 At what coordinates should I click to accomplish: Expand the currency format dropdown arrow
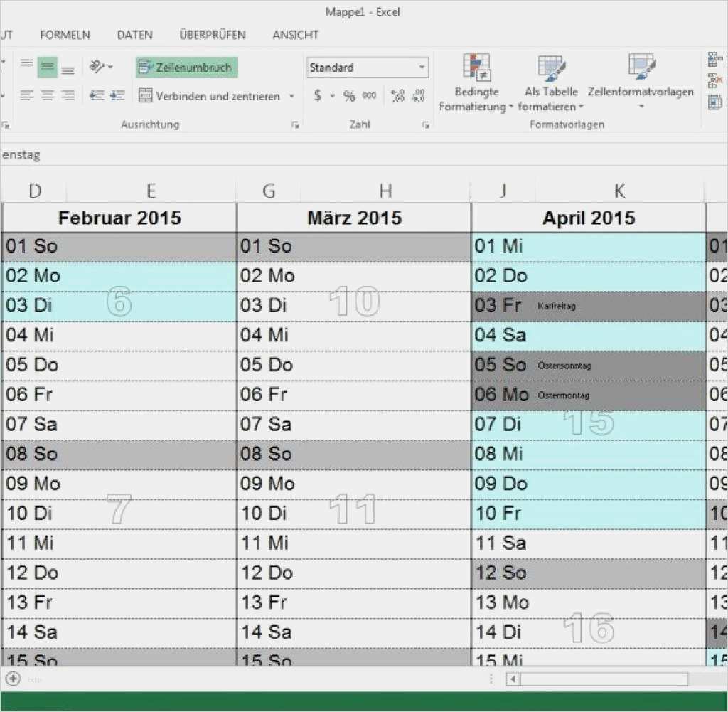click(x=331, y=95)
